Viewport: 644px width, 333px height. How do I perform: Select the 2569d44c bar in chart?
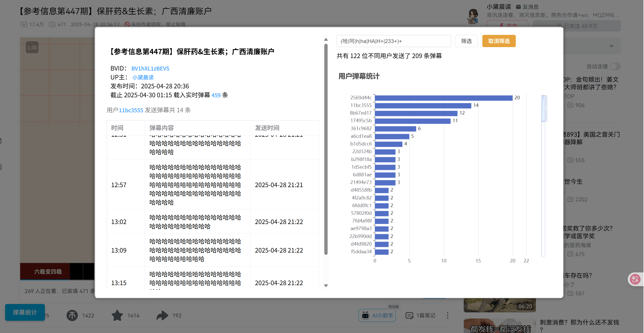click(443, 98)
